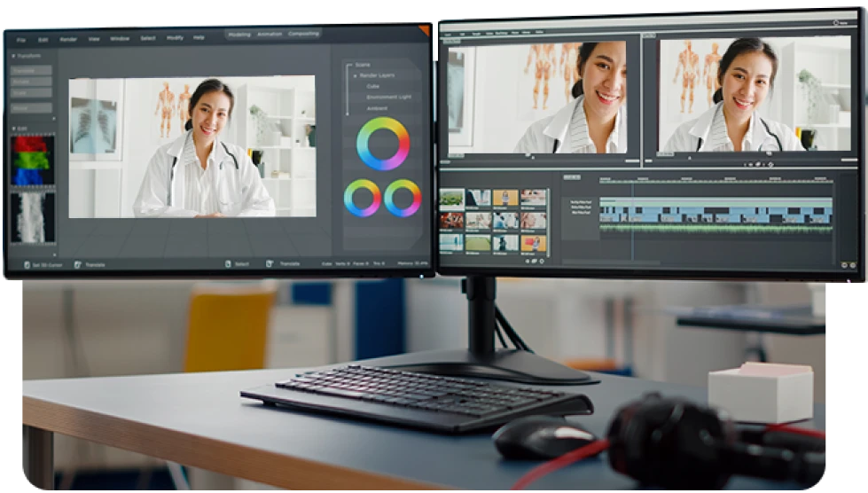The image size is (868, 493).
Task: Click the round icon at top-right of video editor
Action: pos(838,21)
